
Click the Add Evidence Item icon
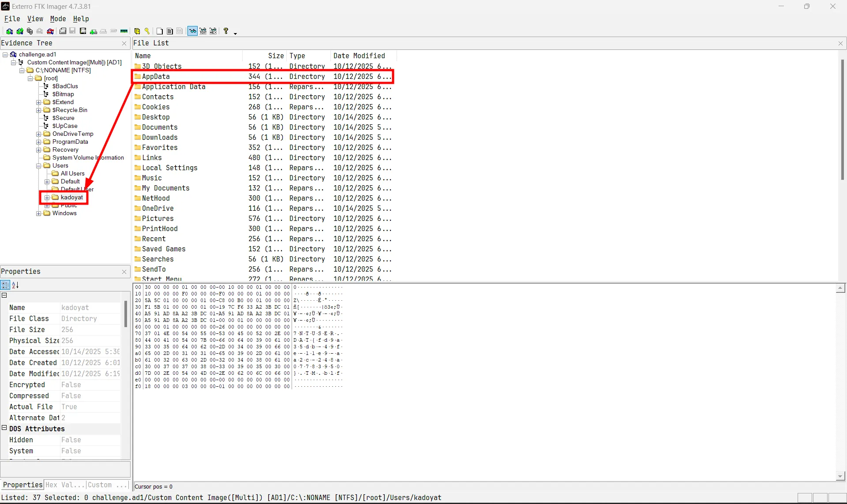tap(9, 31)
